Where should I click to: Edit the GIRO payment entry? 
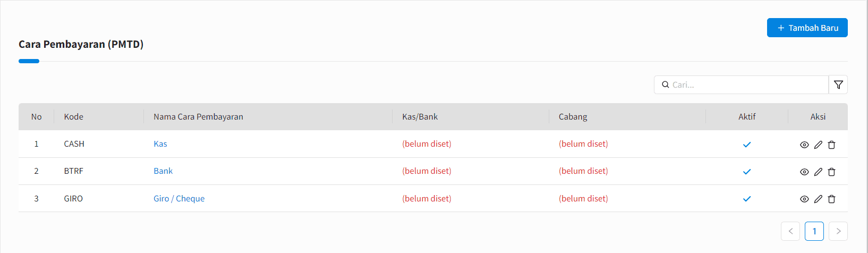pyautogui.click(x=818, y=199)
